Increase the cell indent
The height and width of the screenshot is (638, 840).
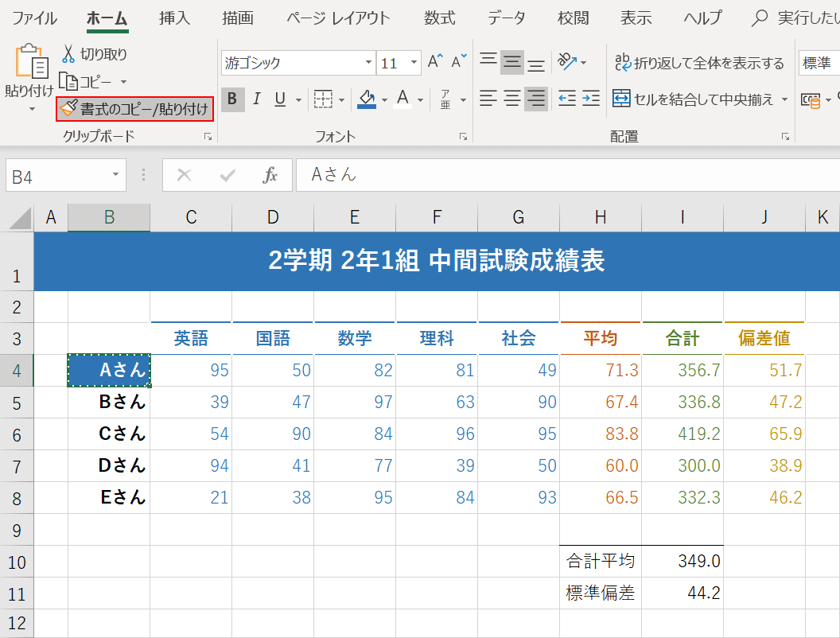(590, 99)
